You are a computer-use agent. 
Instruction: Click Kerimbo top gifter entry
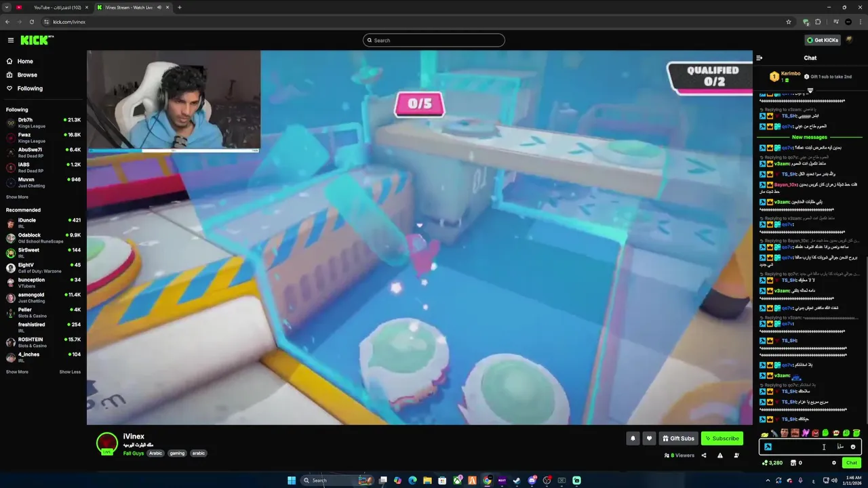[785, 77]
